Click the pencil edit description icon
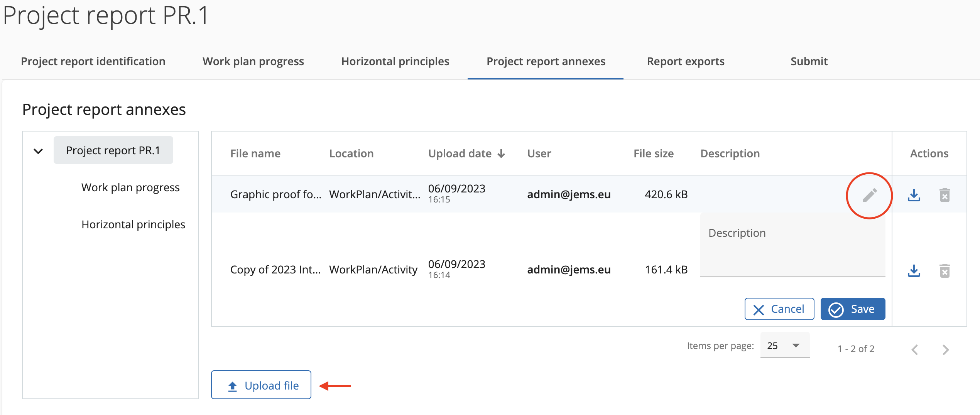 pos(870,196)
